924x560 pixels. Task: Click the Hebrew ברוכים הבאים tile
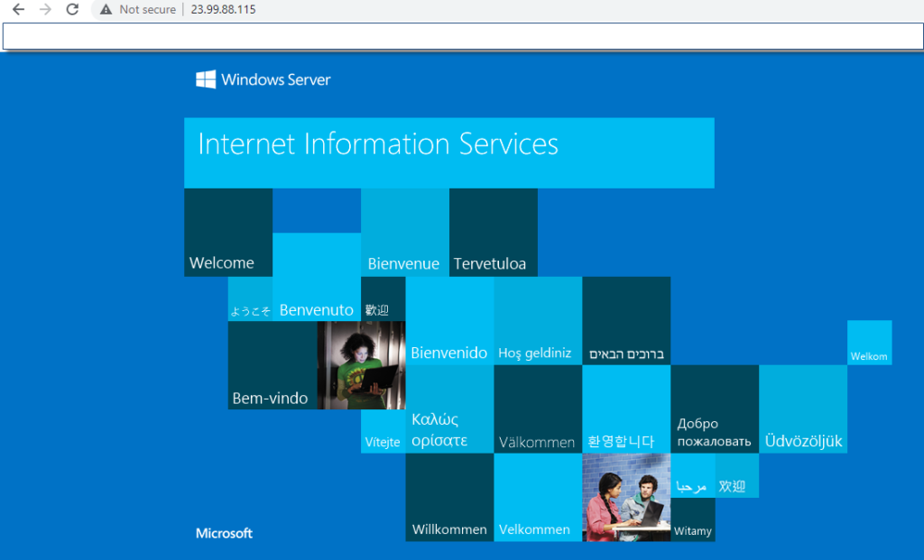pos(626,321)
